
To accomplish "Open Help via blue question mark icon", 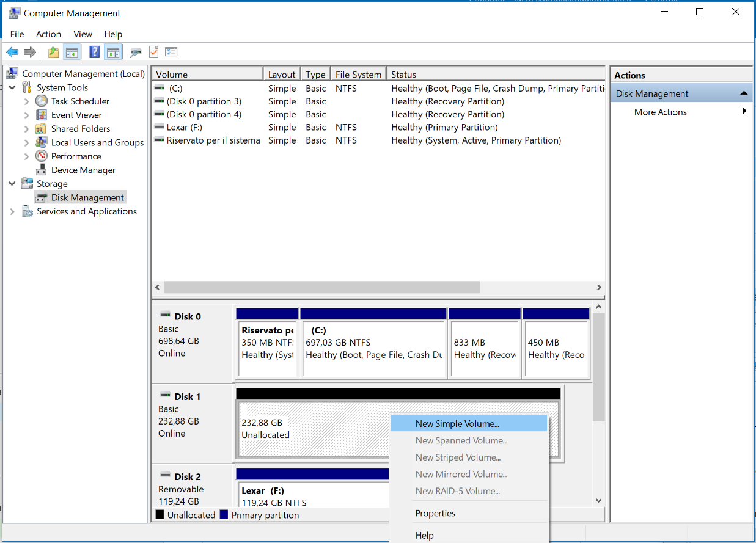I will [94, 53].
